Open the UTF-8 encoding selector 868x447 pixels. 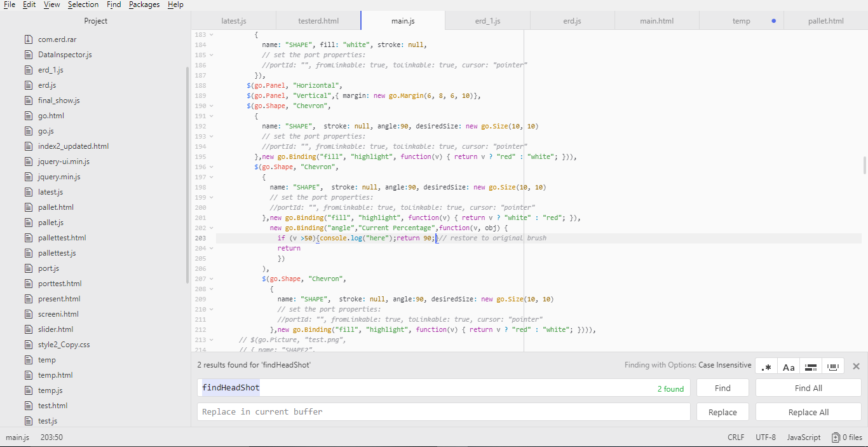[765, 437]
